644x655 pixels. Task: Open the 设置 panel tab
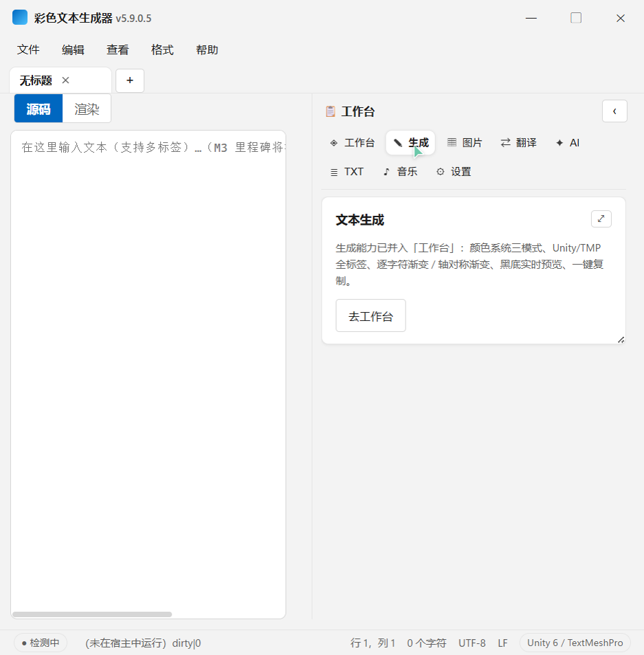click(x=454, y=172)
